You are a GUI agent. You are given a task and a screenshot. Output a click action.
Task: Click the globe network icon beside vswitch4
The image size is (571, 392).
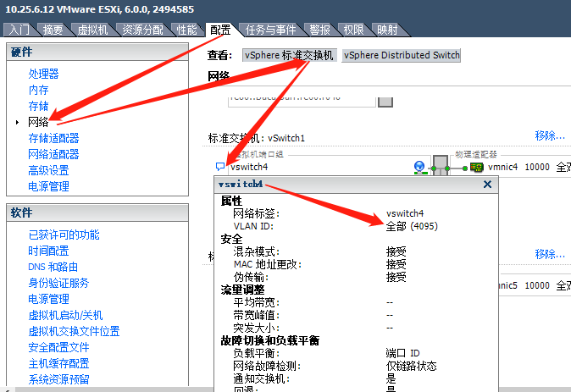pos(420,167)
